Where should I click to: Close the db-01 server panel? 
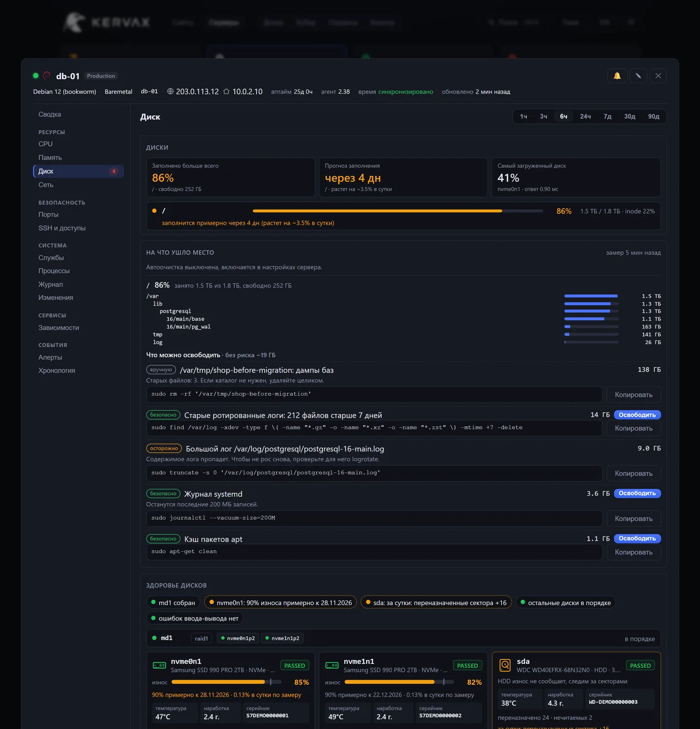pyautogui.click(x=658, y=76)
